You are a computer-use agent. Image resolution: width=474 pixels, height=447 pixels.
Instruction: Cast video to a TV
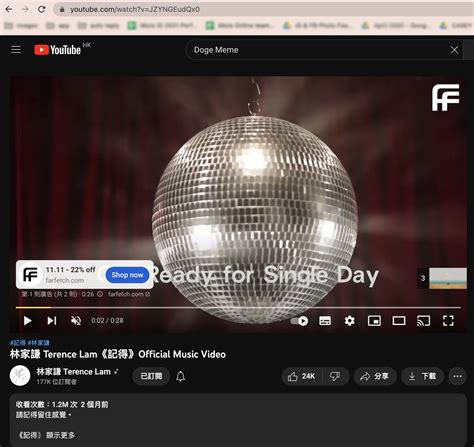pyautogui.click(x=423, y=321)
